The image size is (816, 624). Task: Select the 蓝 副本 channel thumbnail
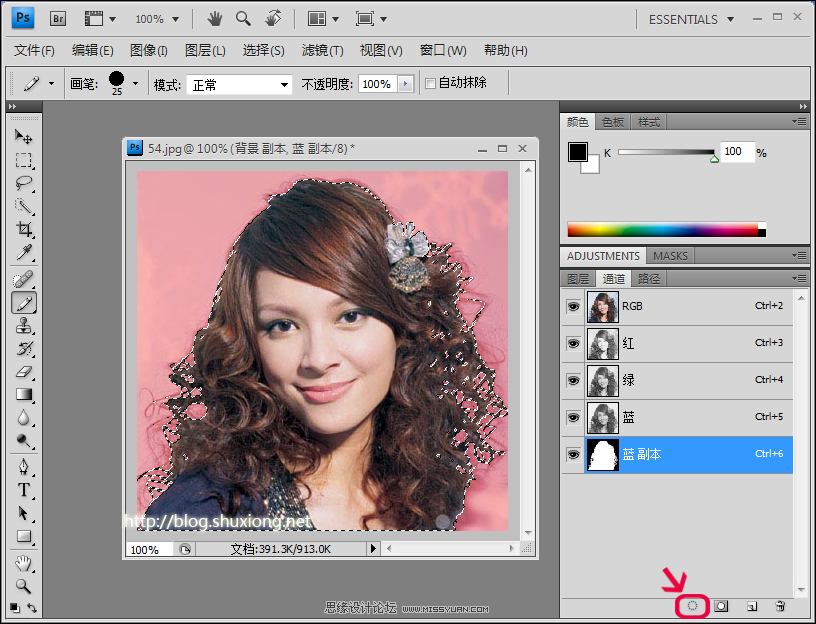pos(603,454)
